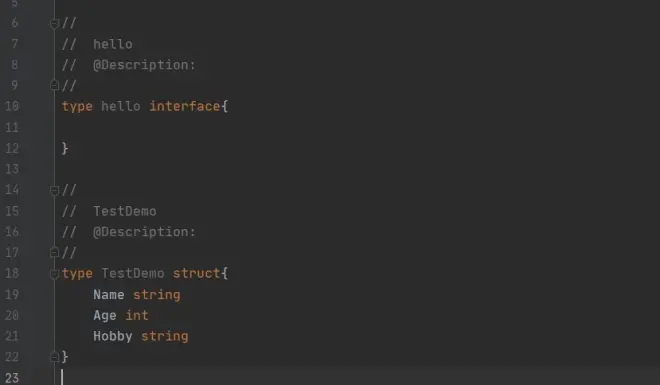This screenshot has height=385, width=660.
Task: Toggle fold end marker on line 17
Action: tap(54, 252)
